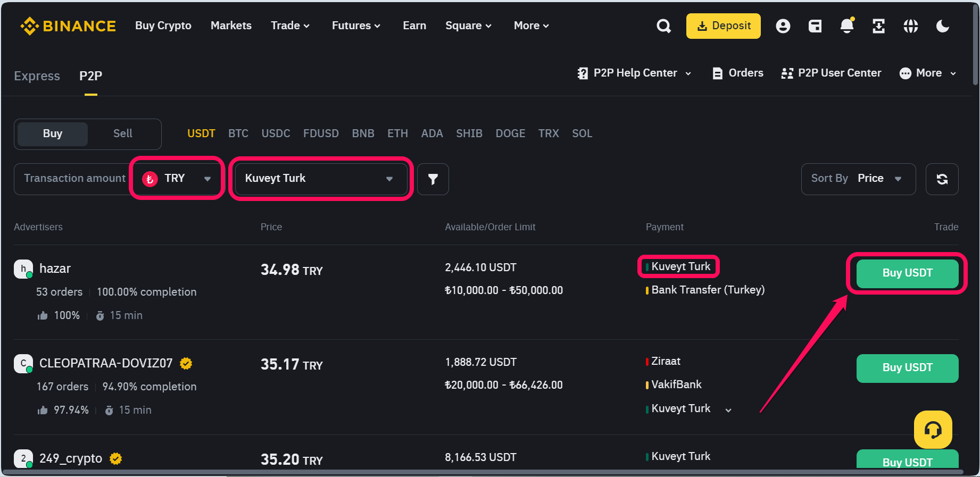
Task: Toggle dark mode moon icon
Action: [942, 26]
